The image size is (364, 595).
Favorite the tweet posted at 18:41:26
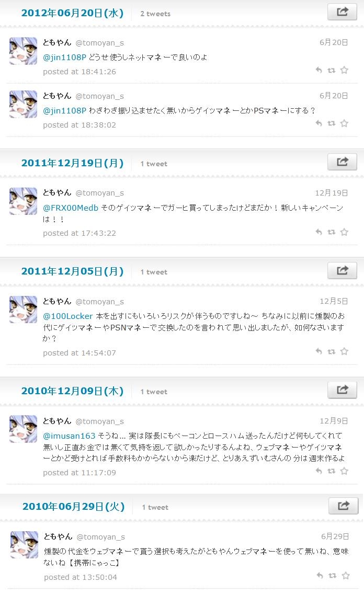point(344,70)
